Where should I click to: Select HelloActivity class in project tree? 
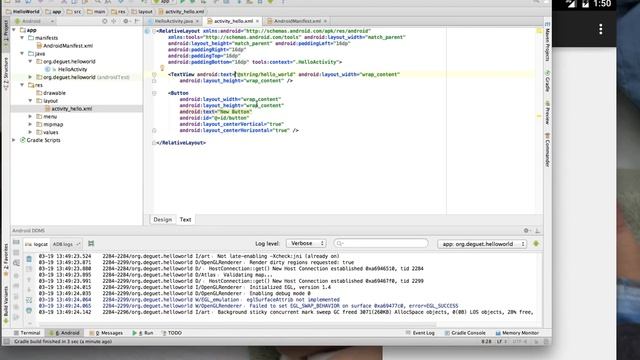(72, 69)
